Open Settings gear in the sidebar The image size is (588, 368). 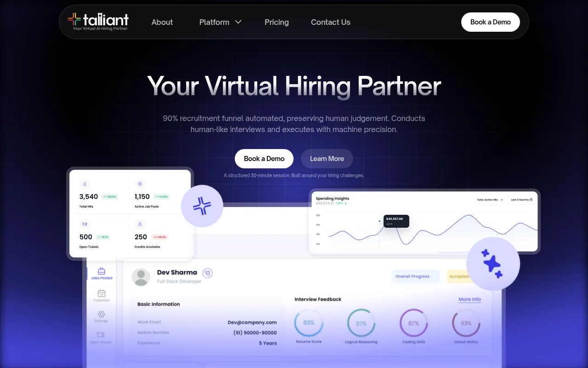click(102, 316)
